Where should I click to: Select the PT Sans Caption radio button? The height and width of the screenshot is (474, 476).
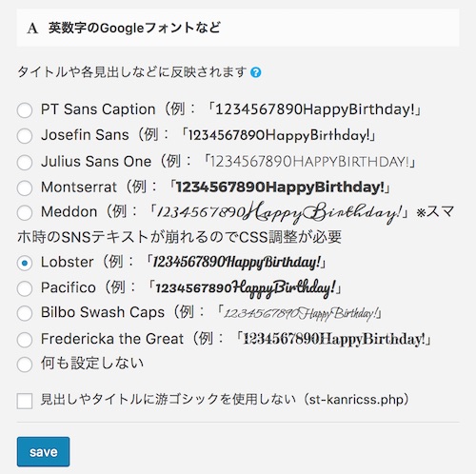point(25,110)
